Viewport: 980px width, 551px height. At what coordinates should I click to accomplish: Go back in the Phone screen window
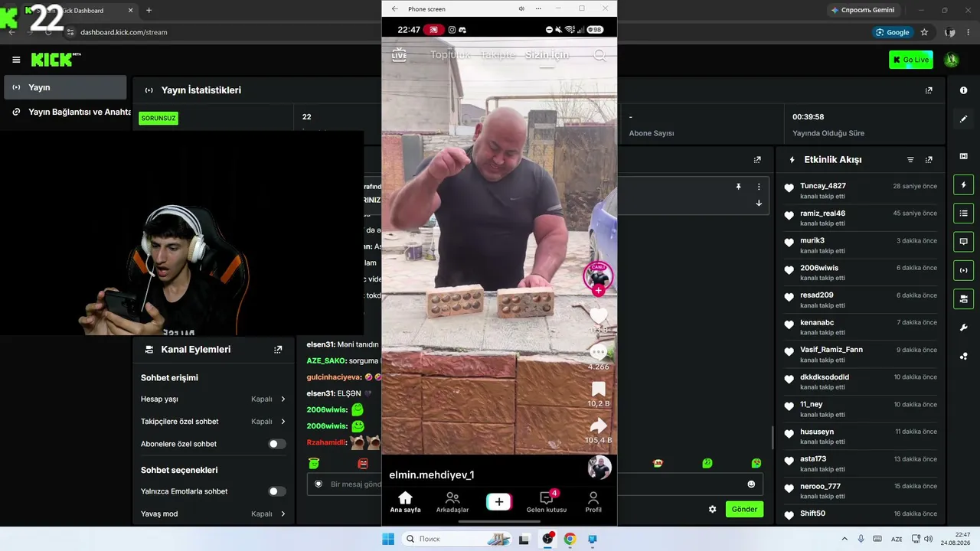(x=394, y=8)
